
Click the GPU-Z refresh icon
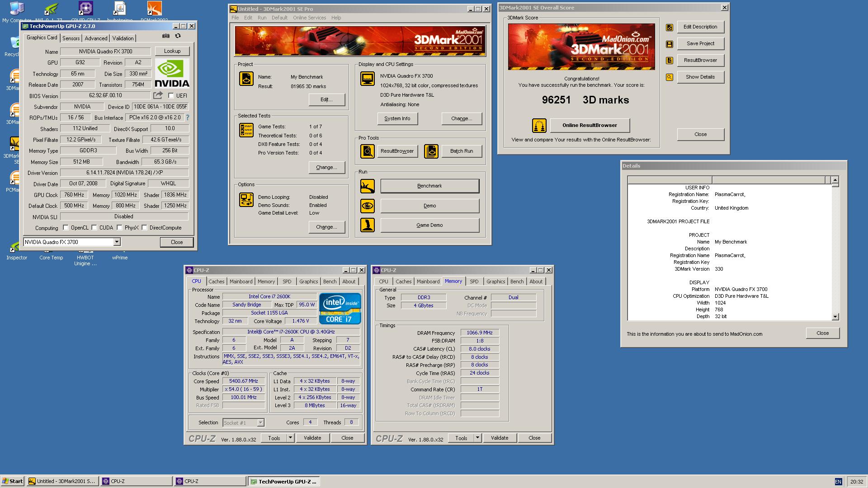178,36
